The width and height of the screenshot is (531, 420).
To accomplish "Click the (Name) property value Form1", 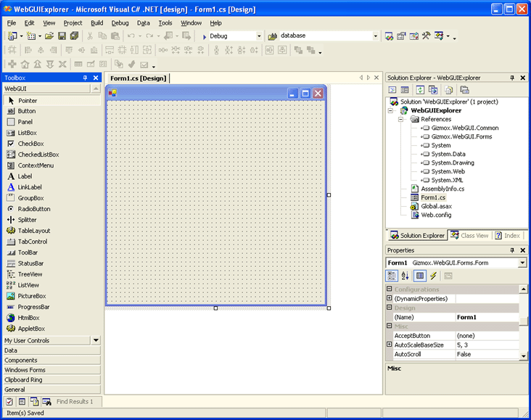I will 487,317.
